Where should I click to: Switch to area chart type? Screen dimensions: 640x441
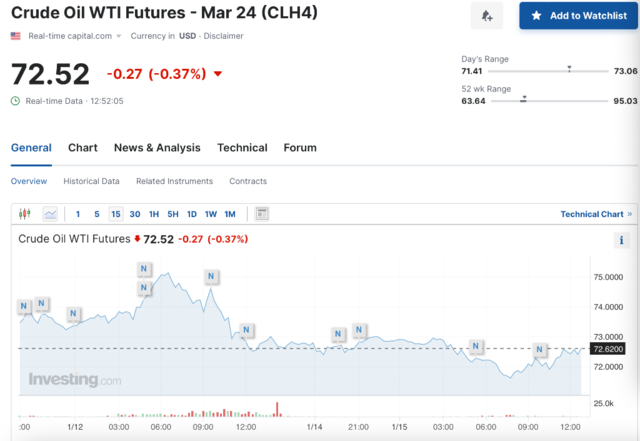tap(50, 214)
